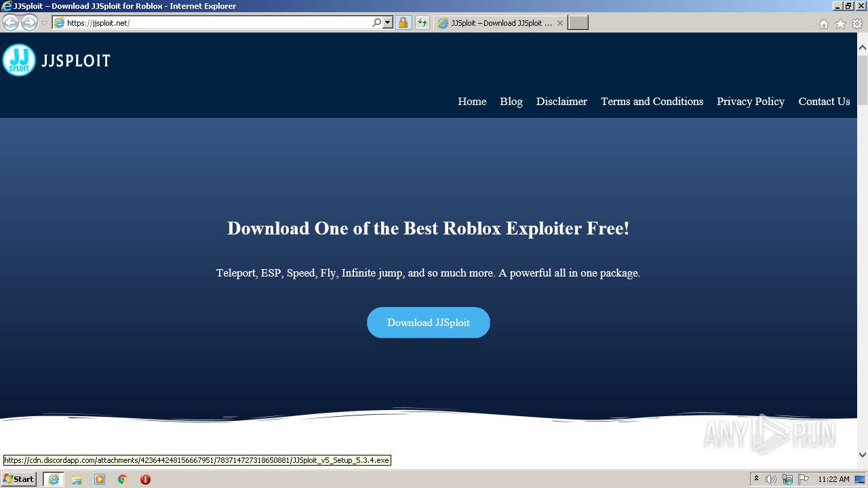Click the JJSPLOIT site title text

[75, 61]
